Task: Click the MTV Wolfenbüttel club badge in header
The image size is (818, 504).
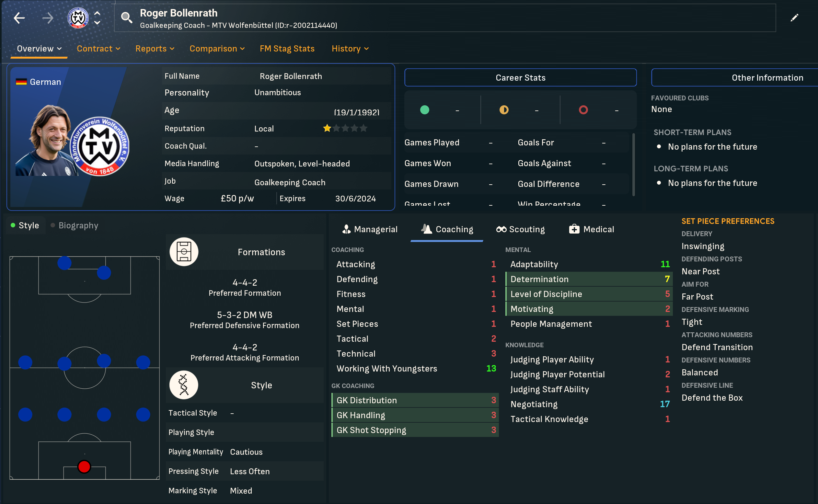Action: [78, 18]
